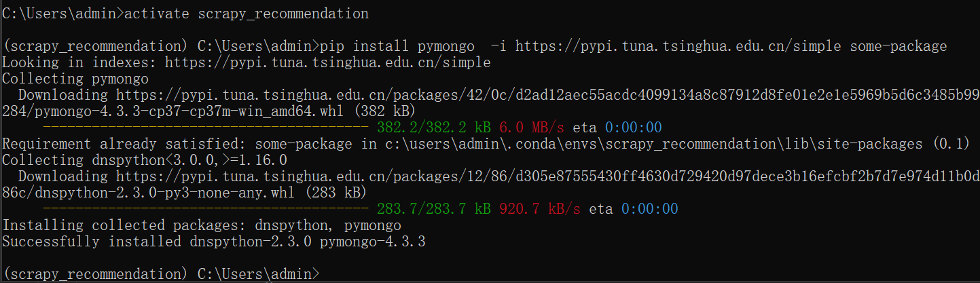Image resolution: width=980 pixels, height=283 pixels.
Task: Click the red "920.7 kB/s" download speed
Action: [x=540, y=209]
